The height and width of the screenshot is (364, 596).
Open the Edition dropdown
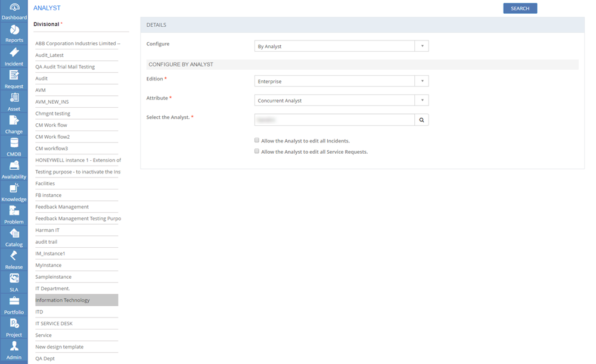[x=421, y=81]
